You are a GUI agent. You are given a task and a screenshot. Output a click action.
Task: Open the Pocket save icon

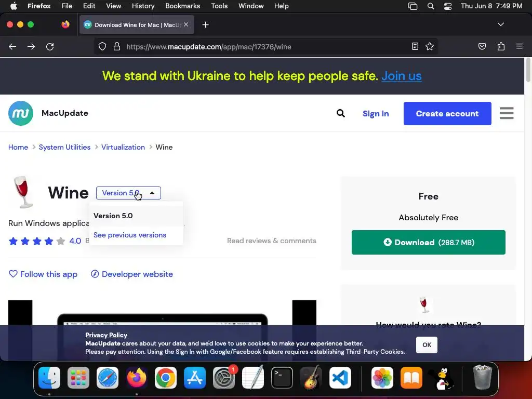(x=482, y=46)
